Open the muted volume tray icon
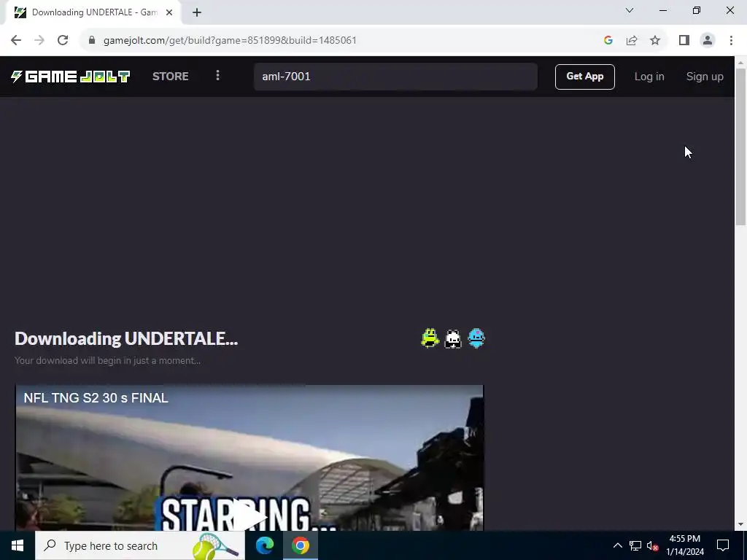This screenshot has width=747, height=560. point(653,545)
